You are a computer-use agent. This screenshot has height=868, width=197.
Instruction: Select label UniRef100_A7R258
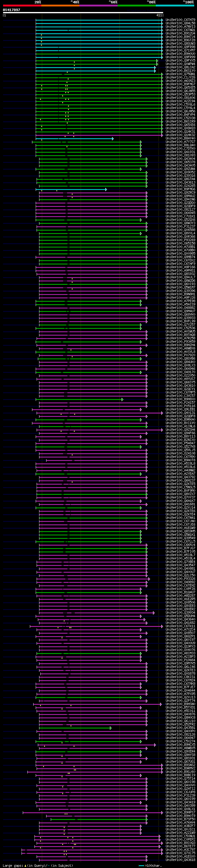click(x=180, y=338)
